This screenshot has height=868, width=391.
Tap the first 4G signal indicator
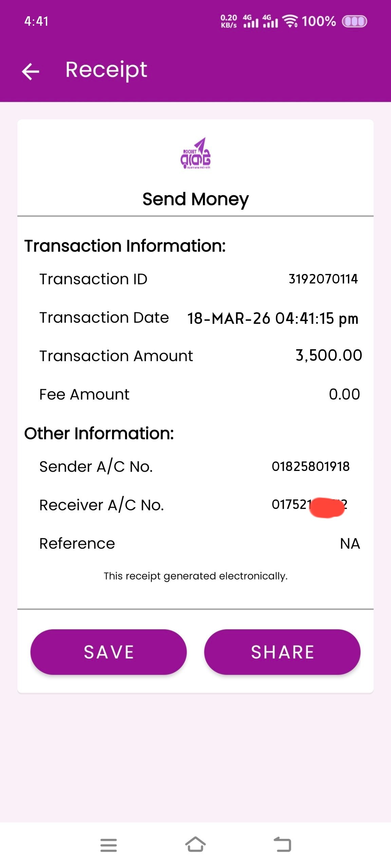pyautogui.click(x=250, y=21)
